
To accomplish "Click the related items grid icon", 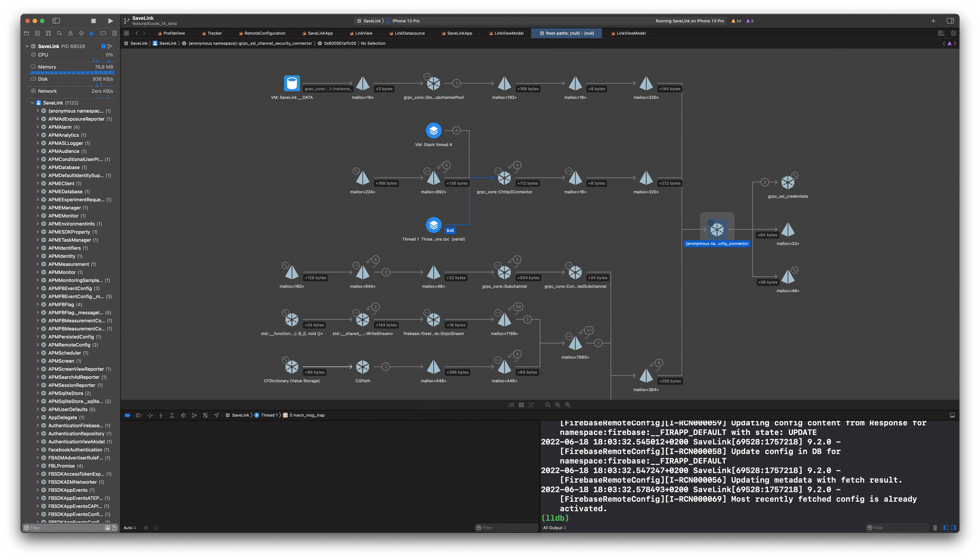I will click(126, 33).
